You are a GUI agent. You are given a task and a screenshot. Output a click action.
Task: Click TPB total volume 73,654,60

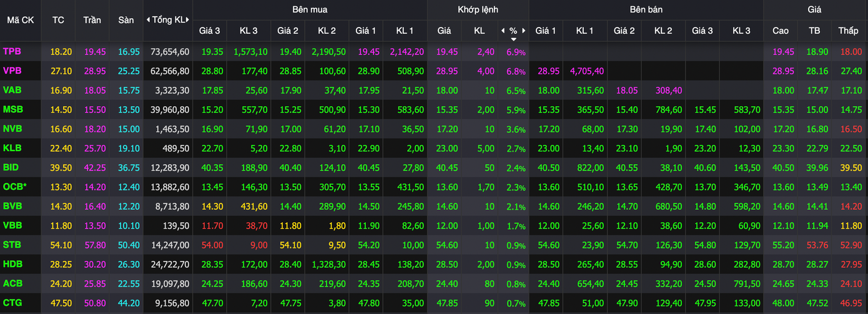170,52
